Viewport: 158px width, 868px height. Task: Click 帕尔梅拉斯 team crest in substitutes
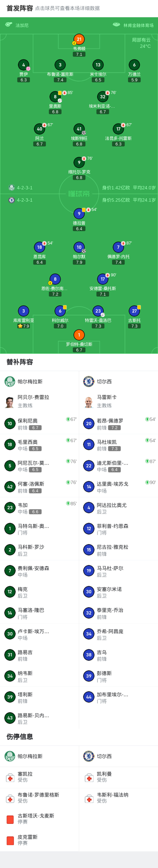9,382
